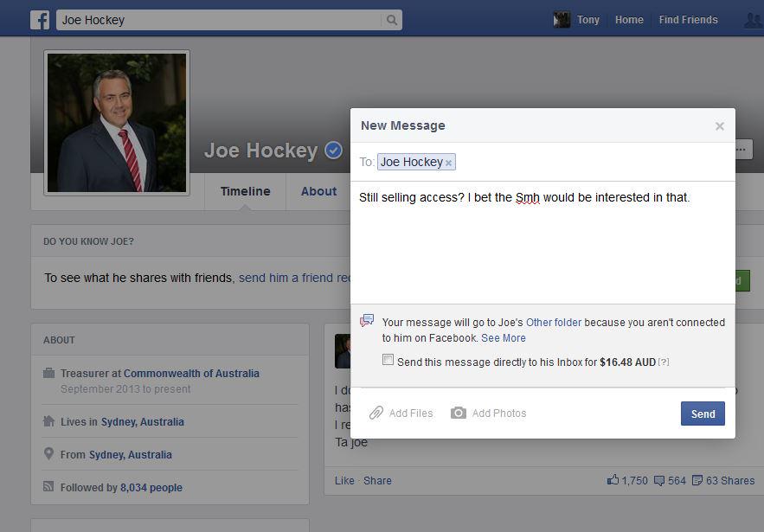Viewport: 764px width, 532px height.
Task: Click the See More link
Action: (504, 338)
